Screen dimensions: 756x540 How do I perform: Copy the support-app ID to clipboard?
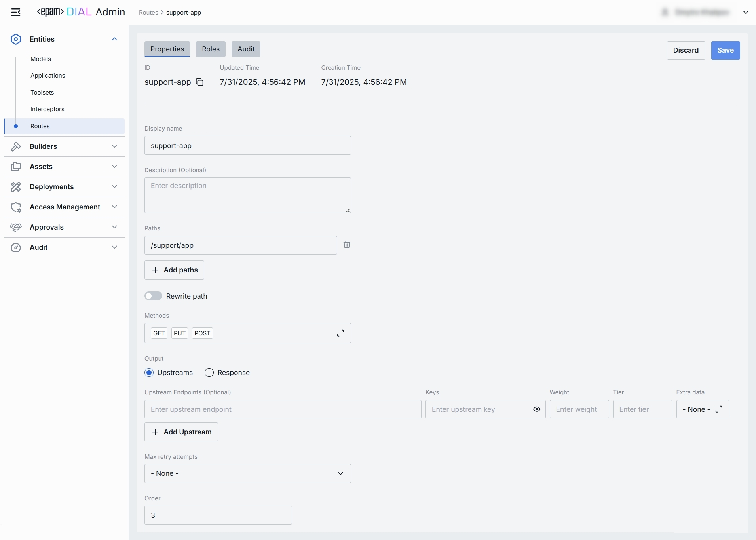coord(200,82)
